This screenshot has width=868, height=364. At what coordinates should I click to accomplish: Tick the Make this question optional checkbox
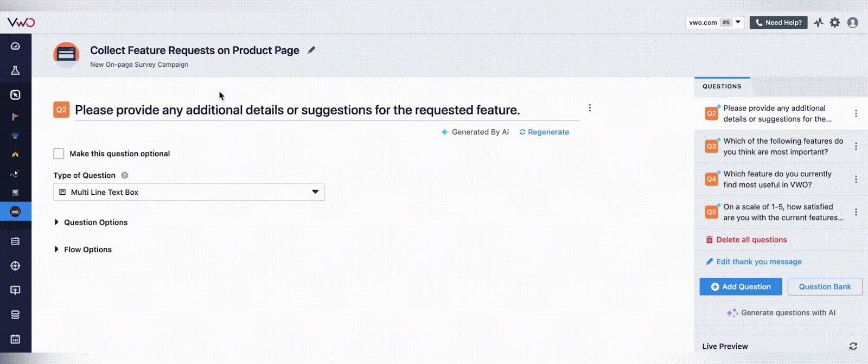[59, 154]
